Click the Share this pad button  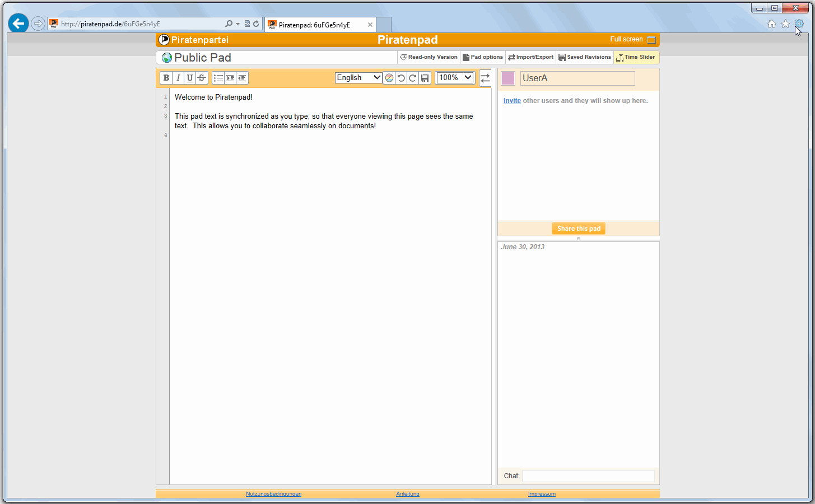[x=579, y=228]
